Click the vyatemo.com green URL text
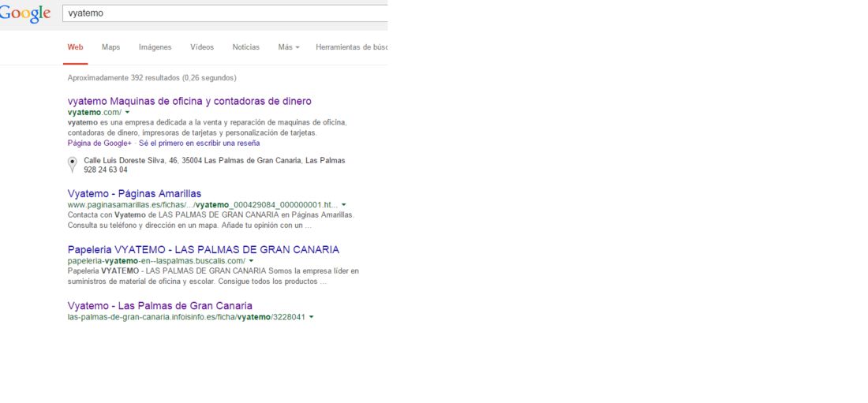The width and height of the screenshot is (868, 403). pyautogui.click(x=95, y=112)
